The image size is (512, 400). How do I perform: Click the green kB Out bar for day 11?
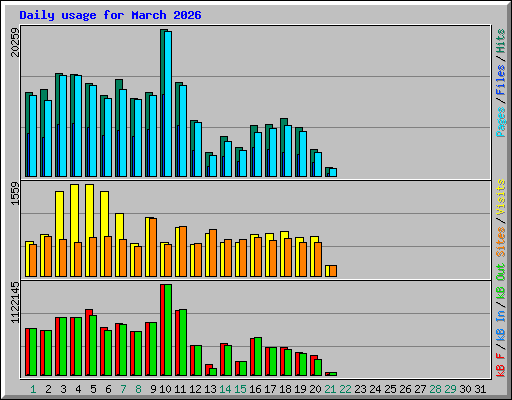[x=183, y=343]
